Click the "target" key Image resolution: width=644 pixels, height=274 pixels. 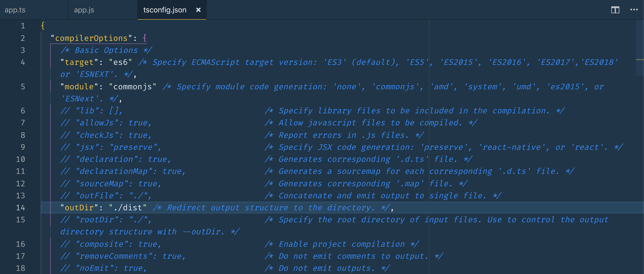click(x=79, y=62)
